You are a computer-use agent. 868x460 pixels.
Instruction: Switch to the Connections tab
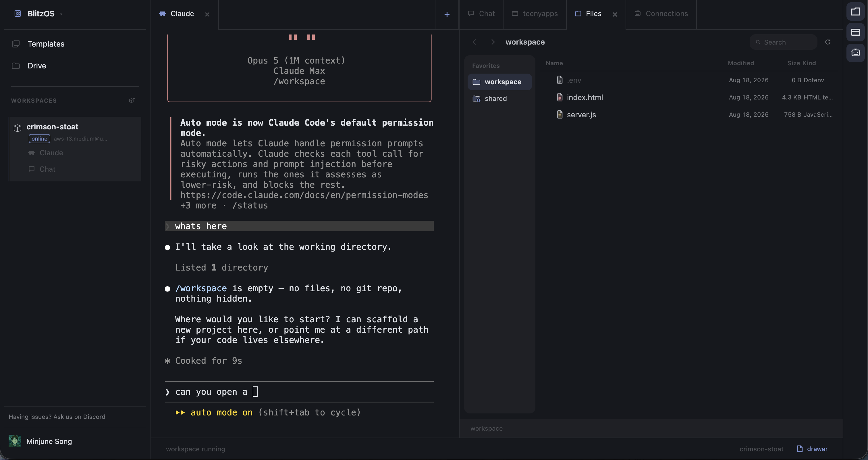pos(661,14)
